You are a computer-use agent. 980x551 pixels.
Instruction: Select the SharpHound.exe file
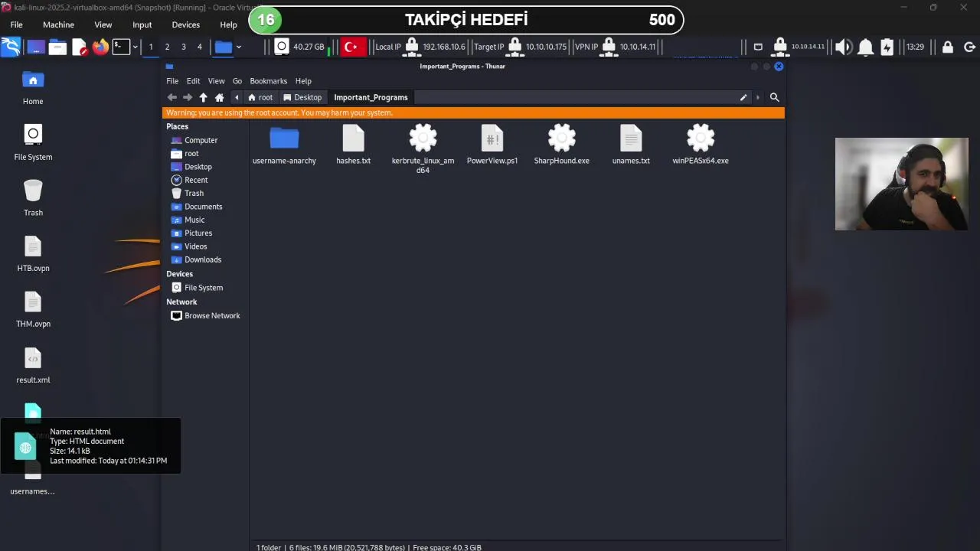click(x=561, y=145)
